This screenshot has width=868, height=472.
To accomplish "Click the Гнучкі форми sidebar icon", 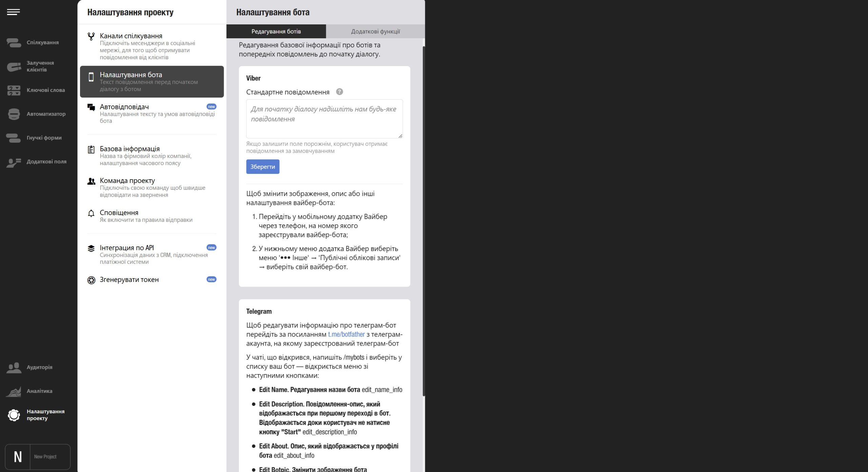I will [x=14, y=138].
